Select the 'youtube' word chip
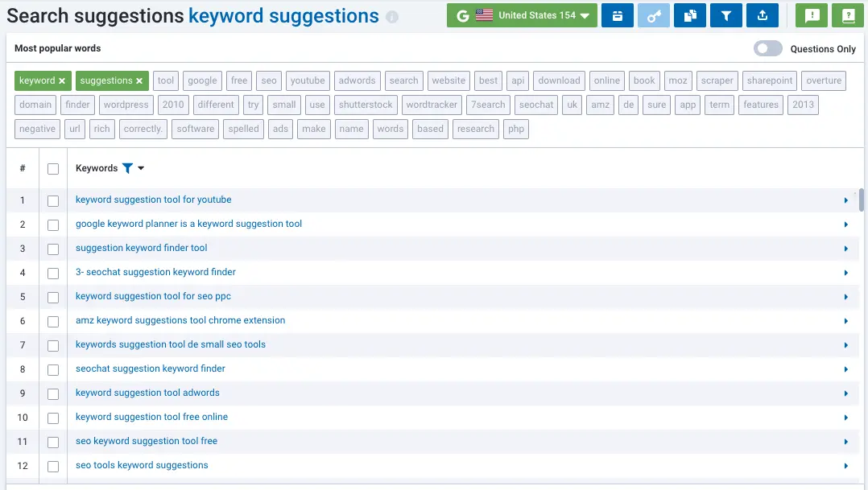This screenshot has height=490, width=868. pos(308,80)
